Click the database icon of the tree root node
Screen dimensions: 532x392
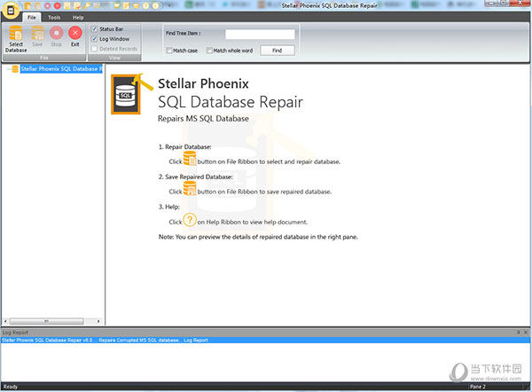15,69
